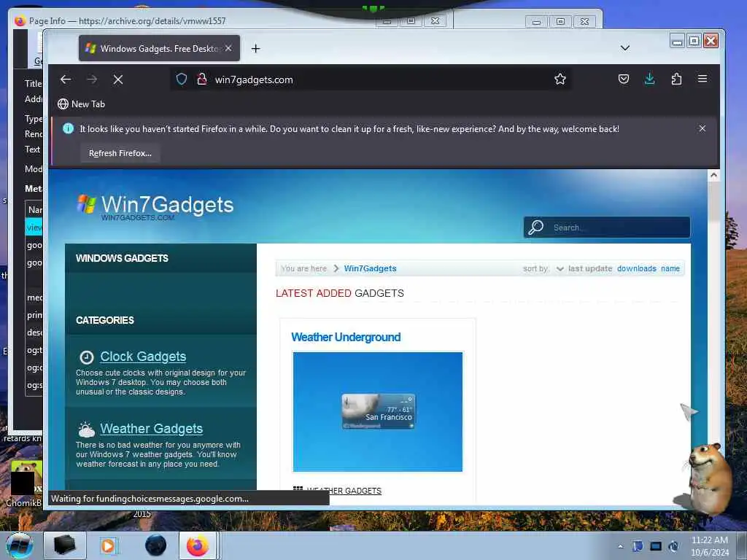Open the taskbar clock showing 11:22 AM
Viewport: 747px width, 560px height.
coord(710,546)
